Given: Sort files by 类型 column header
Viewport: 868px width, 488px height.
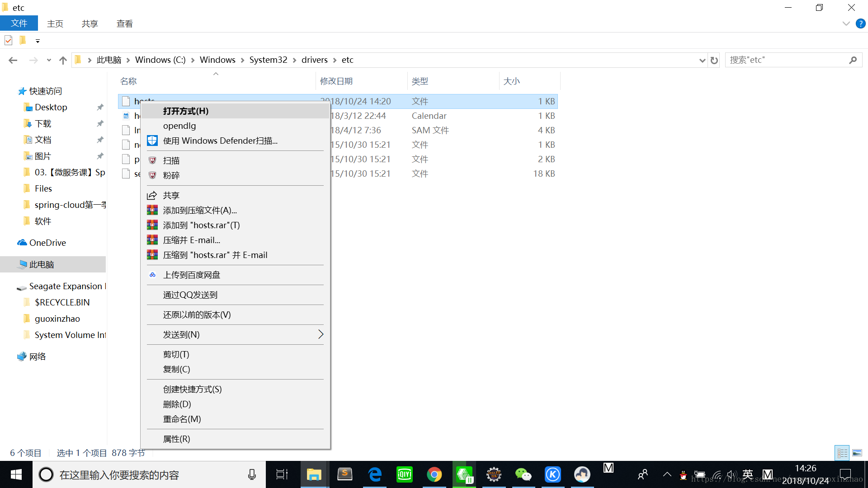Looking at the screenshot, I should tap(453, 81).
